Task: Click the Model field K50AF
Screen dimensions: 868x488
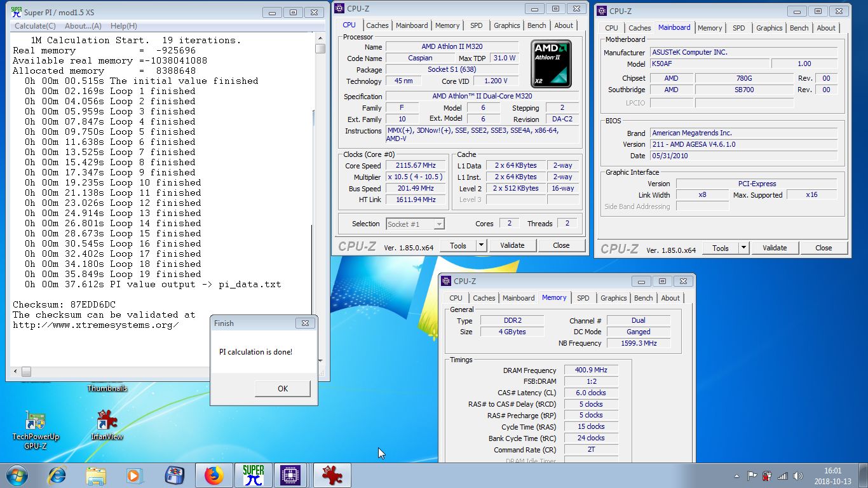Action: 709,64
